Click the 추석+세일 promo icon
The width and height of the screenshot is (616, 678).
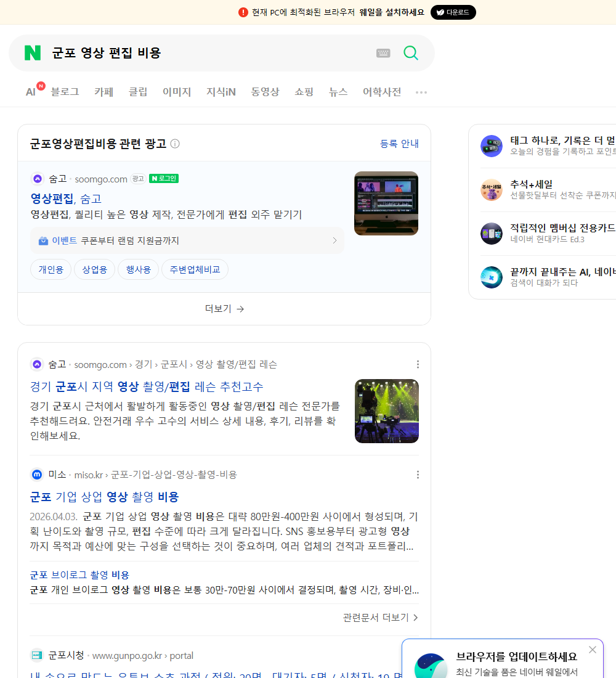[492, 190]
